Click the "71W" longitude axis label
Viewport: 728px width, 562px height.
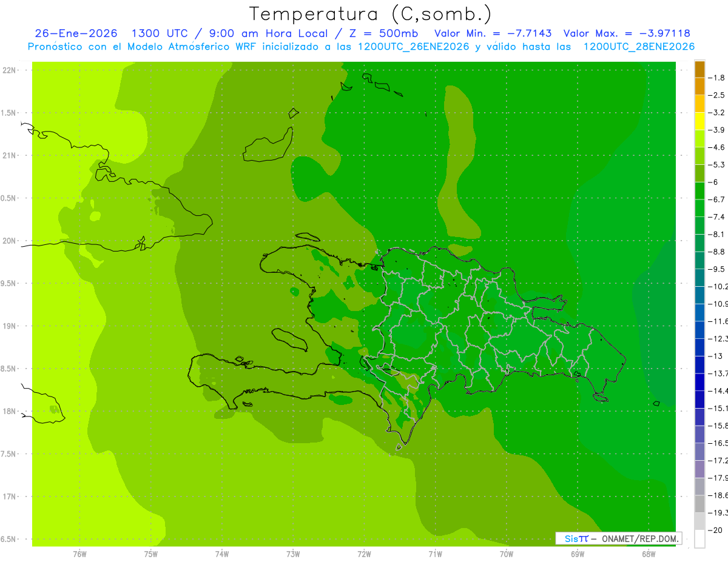coord(435,554)
